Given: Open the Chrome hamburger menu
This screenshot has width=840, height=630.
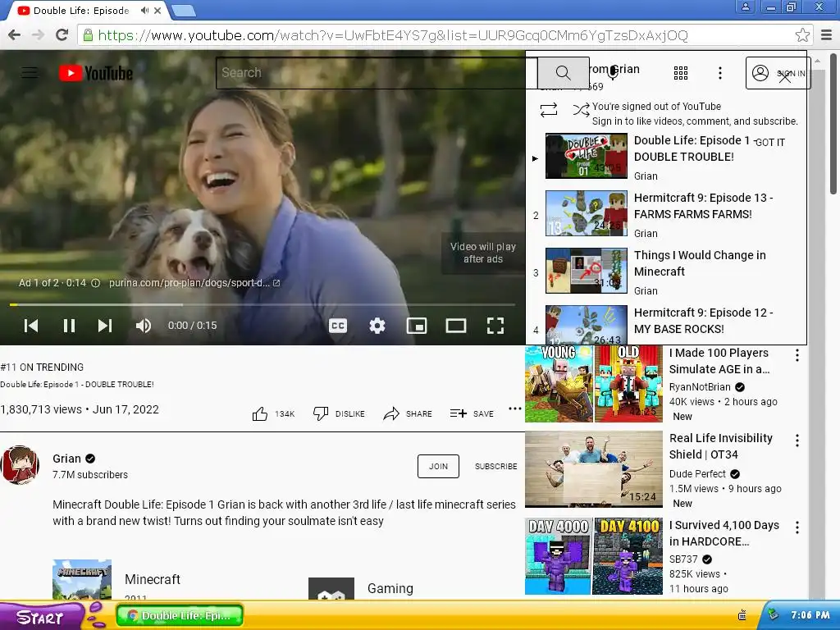Looking at the screenshot, I should point(827,35).
